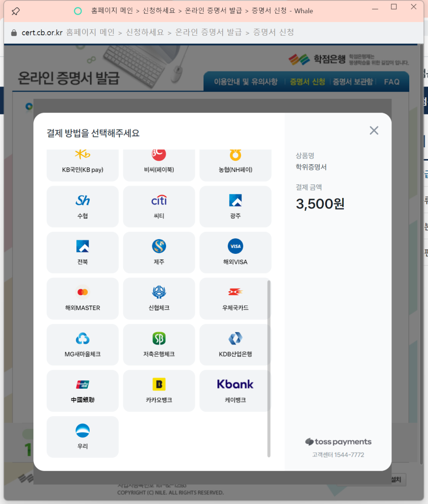This screenshot has height=504, width=428.
Task: Close the payment method dialog
Action: [374, 130]
